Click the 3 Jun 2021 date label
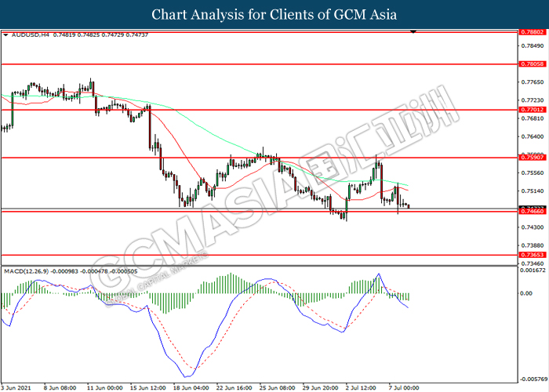Viewport: 549px width, 392px height. (16, 388)
